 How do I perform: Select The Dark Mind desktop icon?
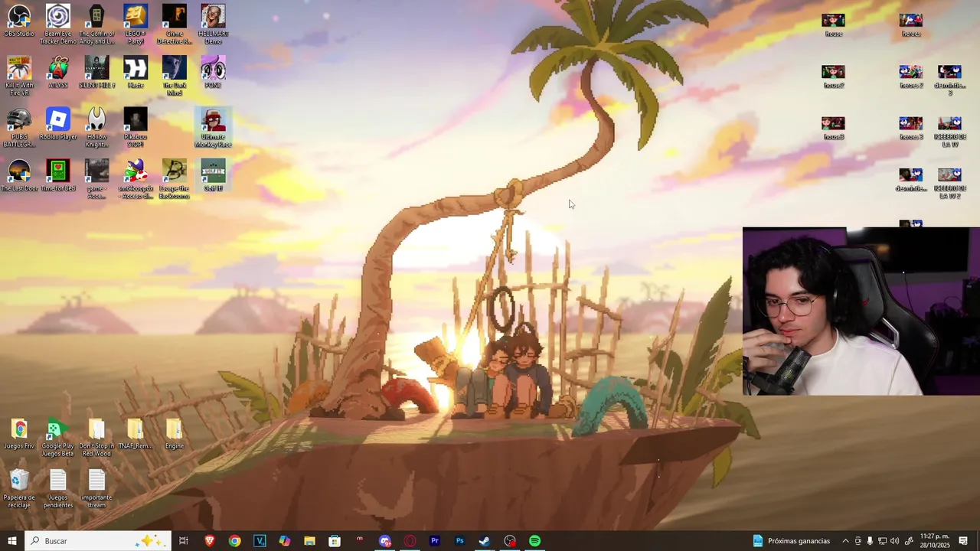[x=174, y=76]
